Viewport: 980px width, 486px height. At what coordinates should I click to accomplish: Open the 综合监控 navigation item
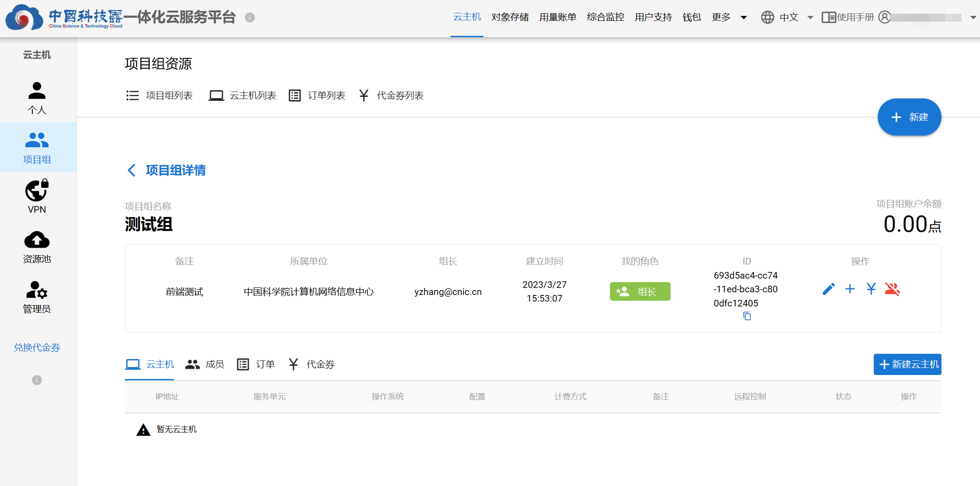(606, 17)
